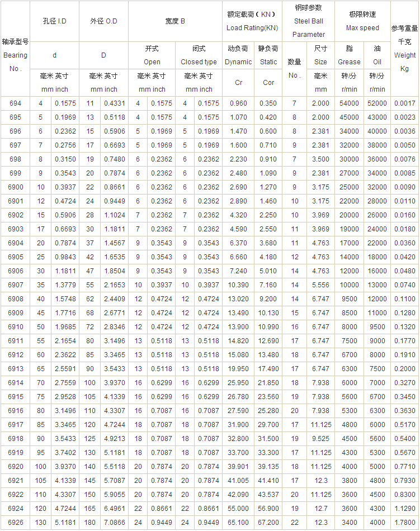Select grease speed value 54000

point(349,103)
